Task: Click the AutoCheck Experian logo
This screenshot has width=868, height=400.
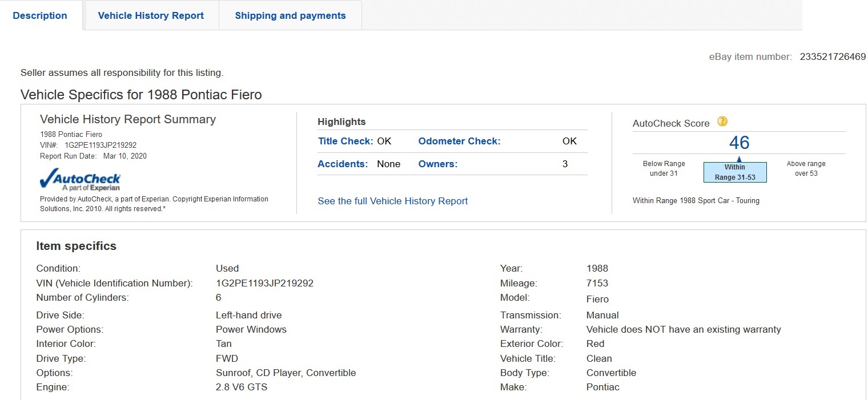Action: 80,179
